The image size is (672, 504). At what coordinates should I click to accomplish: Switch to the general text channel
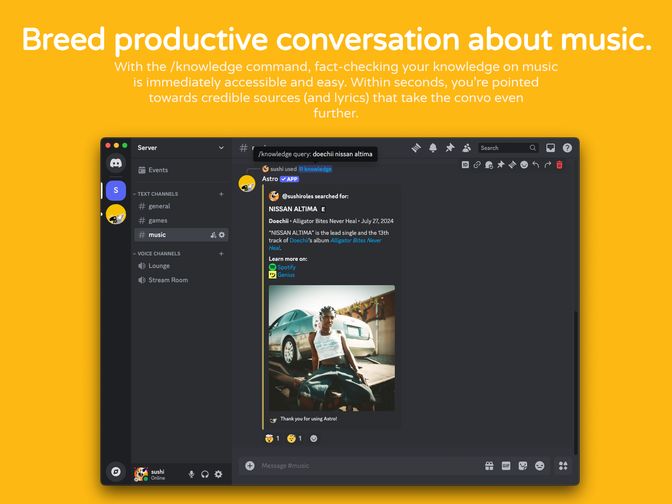coord(159,206)
